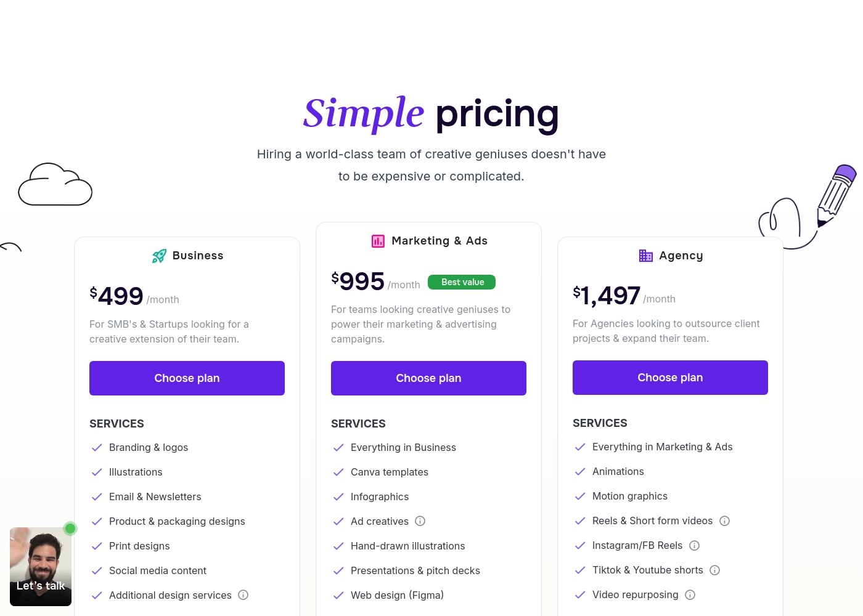
Task: Click the Everything in Business list item
Action: 403,448
